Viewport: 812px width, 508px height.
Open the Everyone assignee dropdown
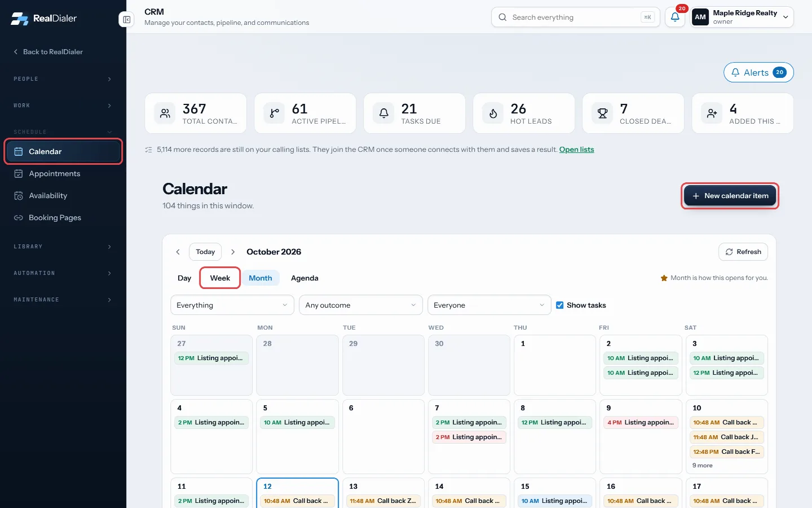[489, 305]
